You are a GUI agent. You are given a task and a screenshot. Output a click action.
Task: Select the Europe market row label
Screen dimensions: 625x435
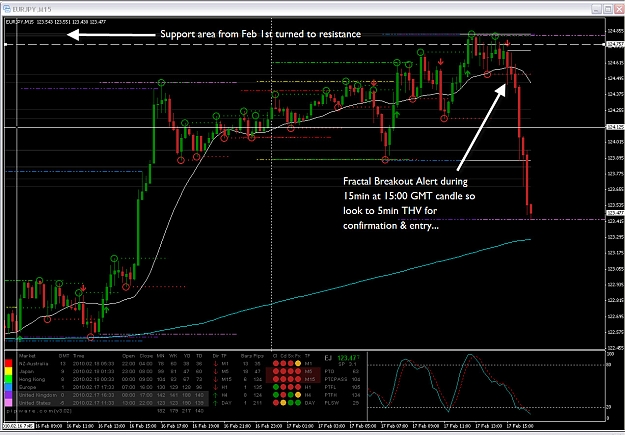(27, 387)
